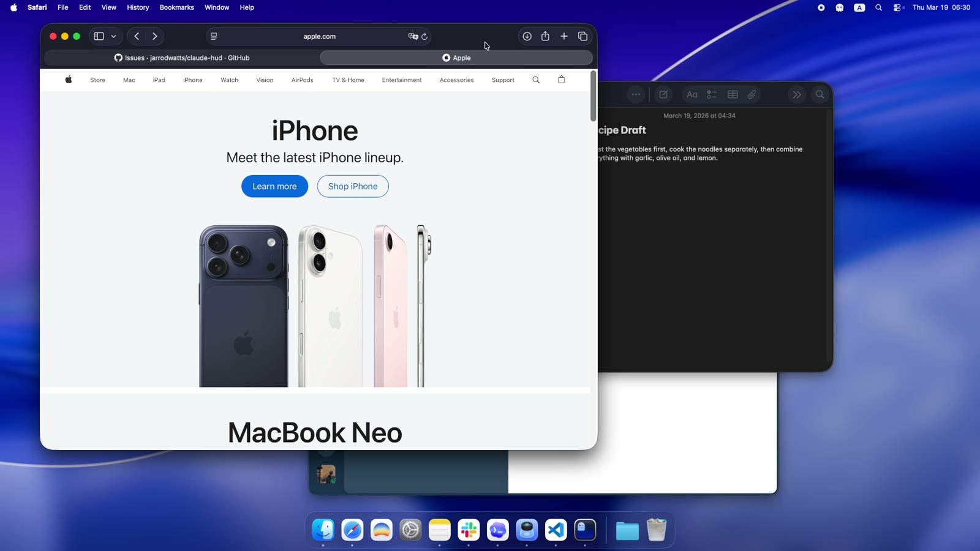Create a new note in Notes window
The height and width of the screenshot is (551, 980).
663,94
